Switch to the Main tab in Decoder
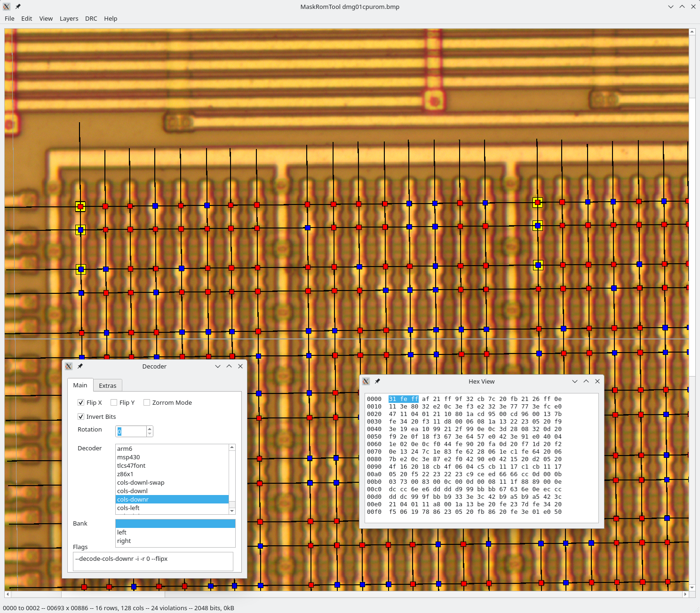The width and height of the screenshot is (700, 613). [80, 385]
